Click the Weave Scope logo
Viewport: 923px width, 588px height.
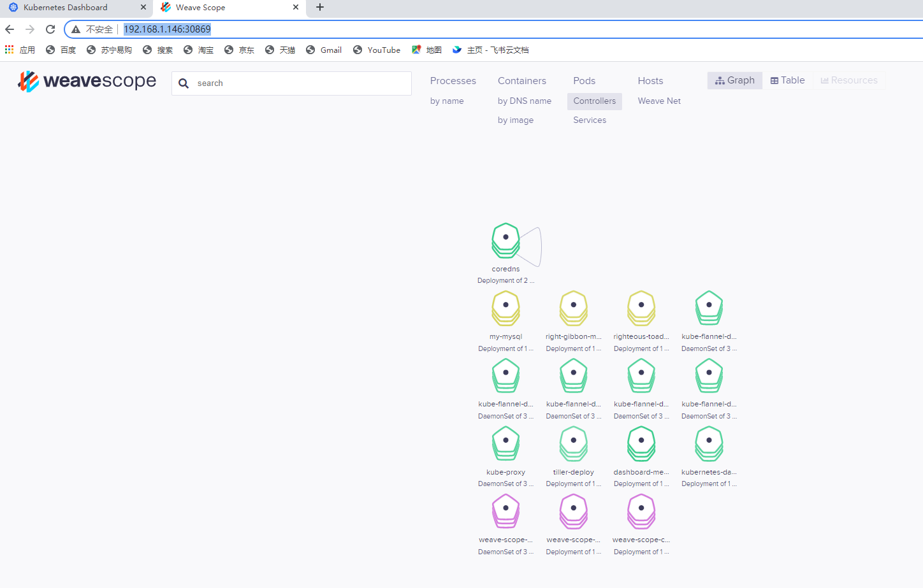(87, 82)
